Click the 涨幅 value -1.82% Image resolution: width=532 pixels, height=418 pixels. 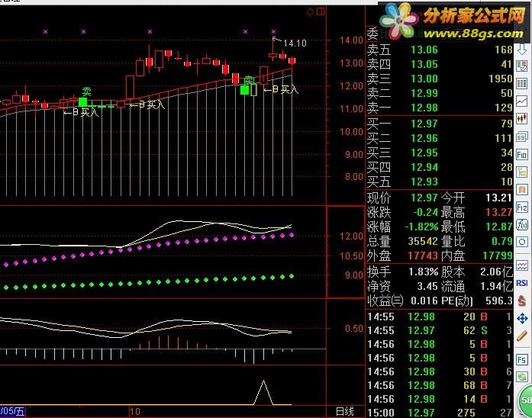coord(421,227)
